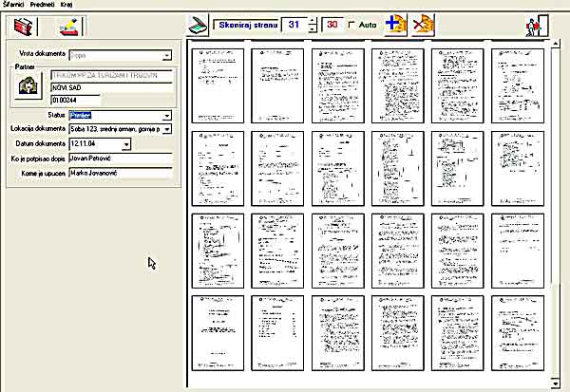Click the flatbed scanner icon in toolbar
The image size is (570, 392).
197,25
